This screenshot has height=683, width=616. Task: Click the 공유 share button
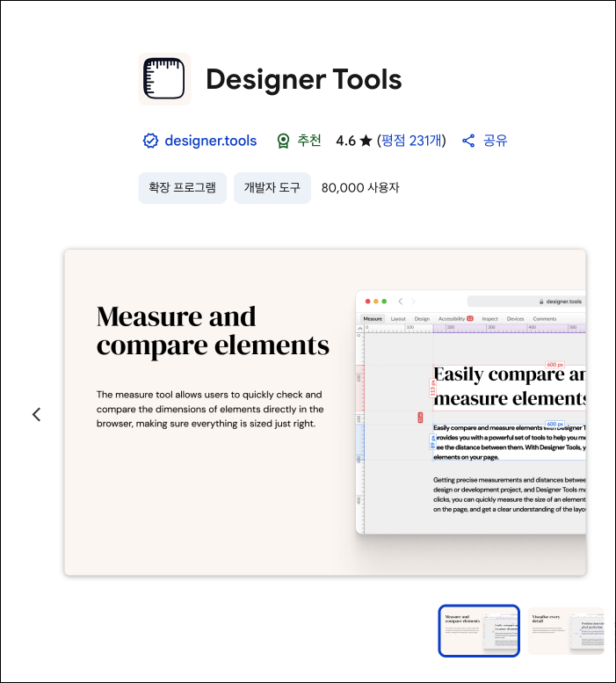pyautogui.click(x=495, y=141)
